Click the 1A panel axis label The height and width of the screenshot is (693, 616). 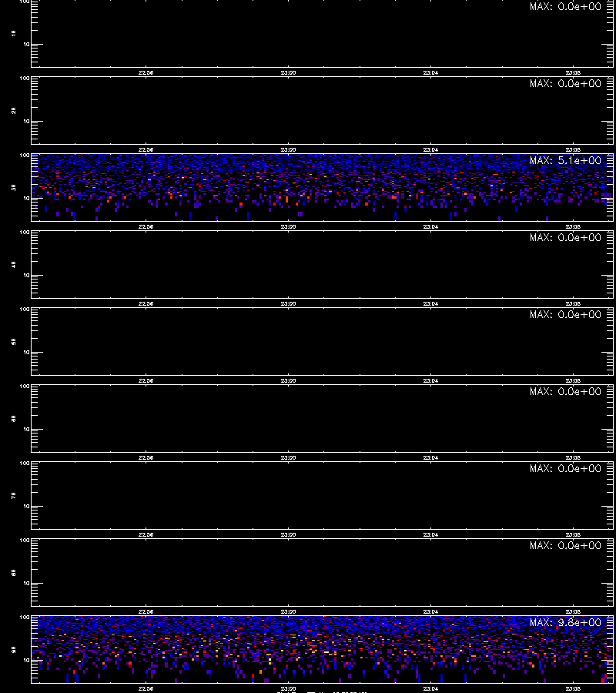[14, 33]
